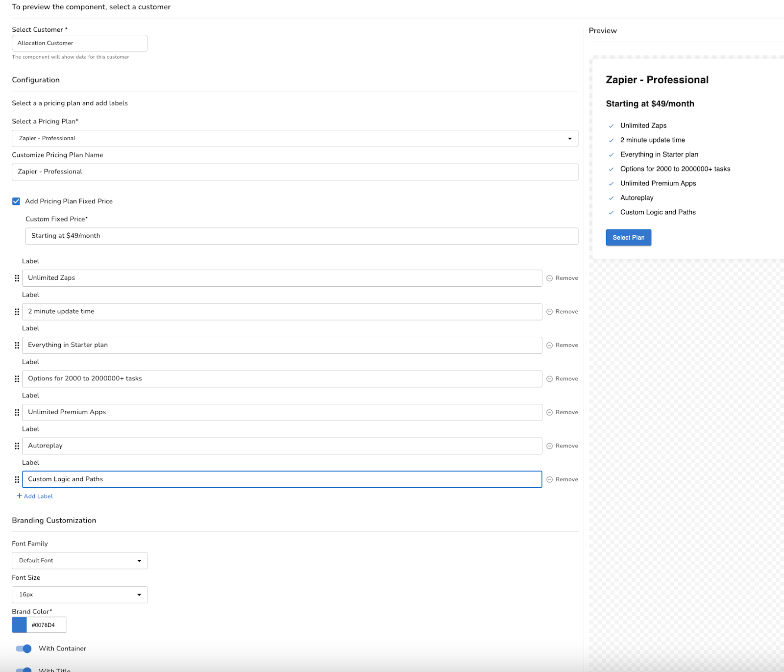Remove the 2 minute update time label
The height and width of the screenshot is (672, 784).
(563, 312)
